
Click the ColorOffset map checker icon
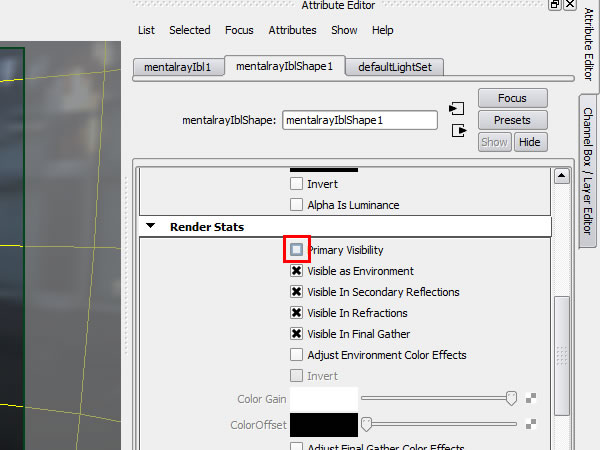(x=531, y=424)
